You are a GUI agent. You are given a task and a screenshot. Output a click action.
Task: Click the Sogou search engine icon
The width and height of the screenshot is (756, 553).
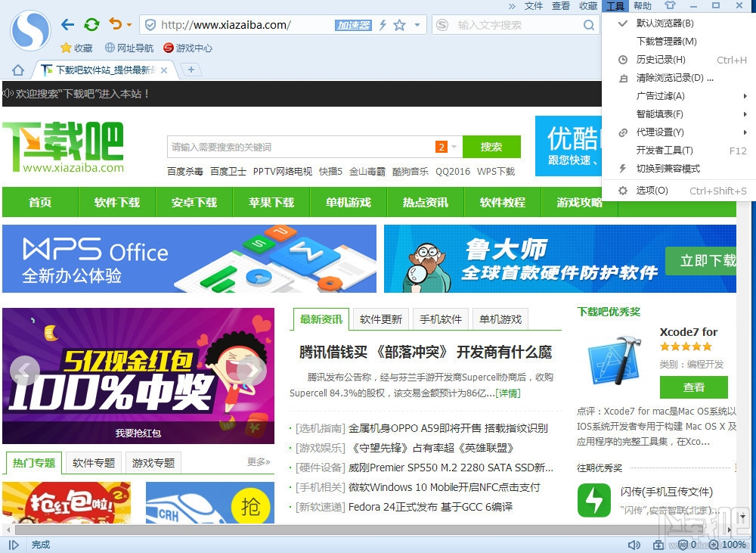pos(442,25)
